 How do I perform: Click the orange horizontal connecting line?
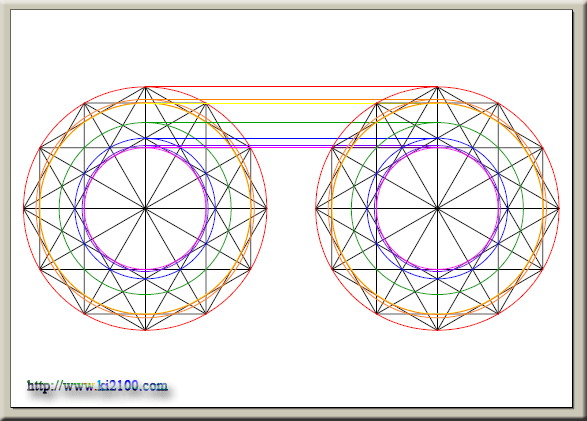click(291, 100)
